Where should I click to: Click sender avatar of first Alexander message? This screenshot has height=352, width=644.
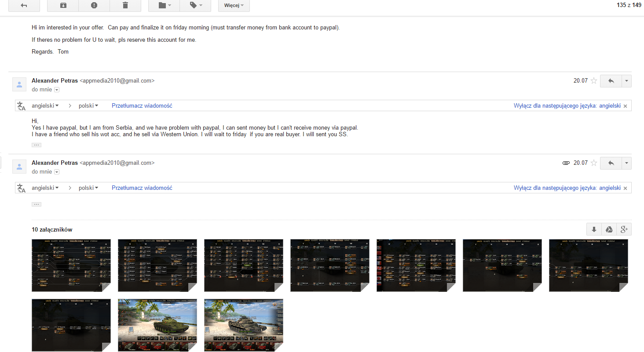[19, 84]
